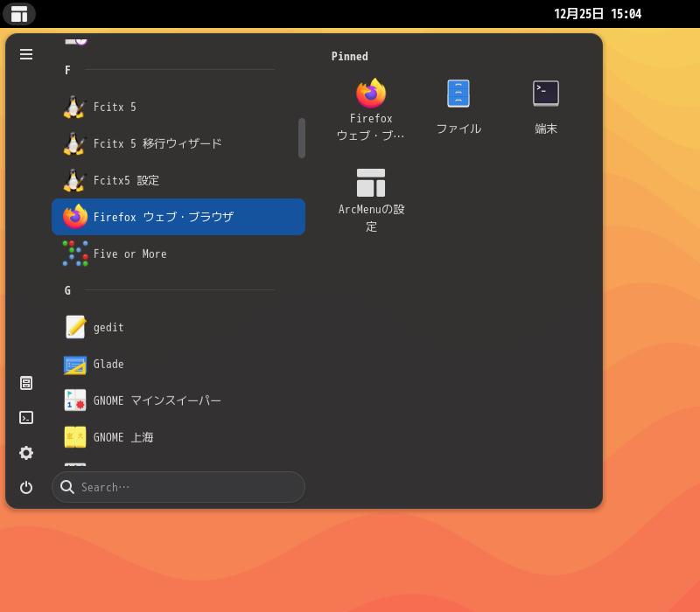
Task: Open the file manager shortcut in the left sidebar
Action: 26,383
